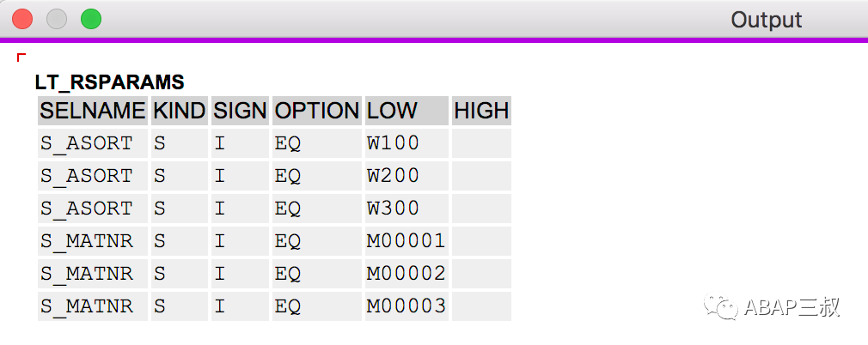The image size is (868, 345).
Task: Click the red close window button
Action: click(x=22, y=20)
